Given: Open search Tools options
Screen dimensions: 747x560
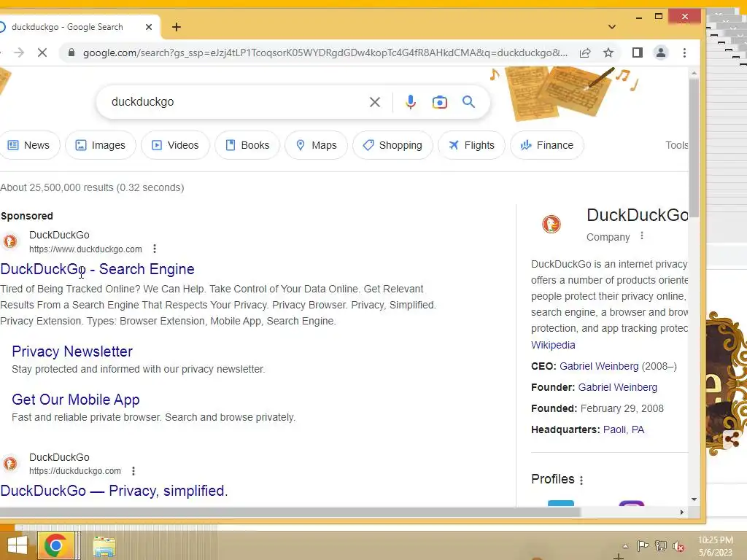Looking at the screenshot, I should tap(676, 145).
